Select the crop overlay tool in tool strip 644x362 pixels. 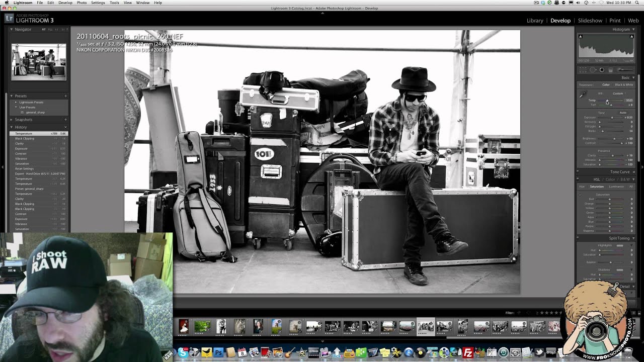(x=583, y=70)
